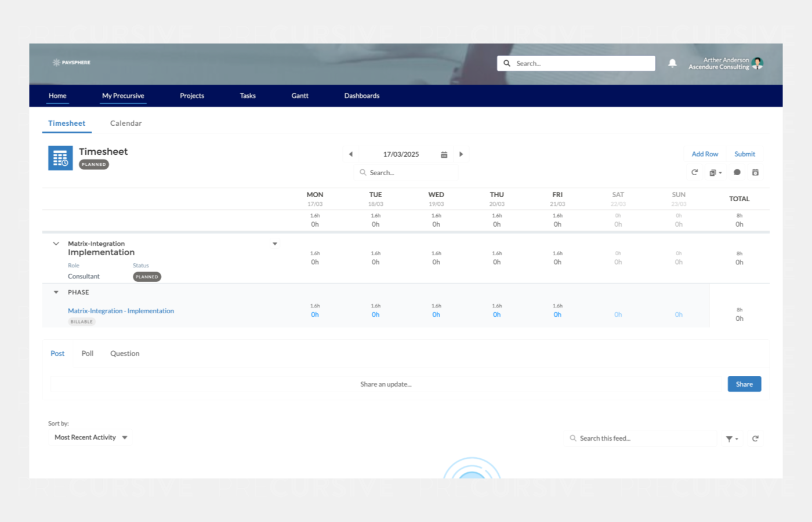Click the blue Share button
This screenshot has height=522, width=812.
[x=744, y=384]
